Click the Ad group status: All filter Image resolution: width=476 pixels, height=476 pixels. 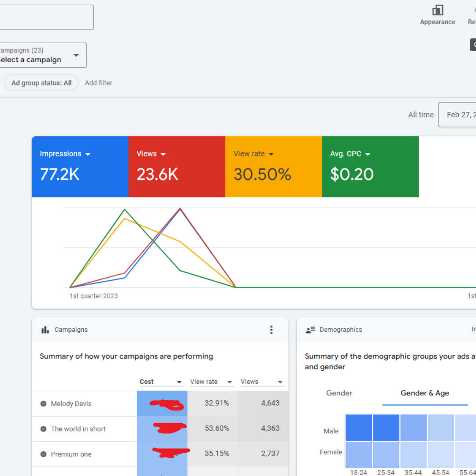click(41, 83)
